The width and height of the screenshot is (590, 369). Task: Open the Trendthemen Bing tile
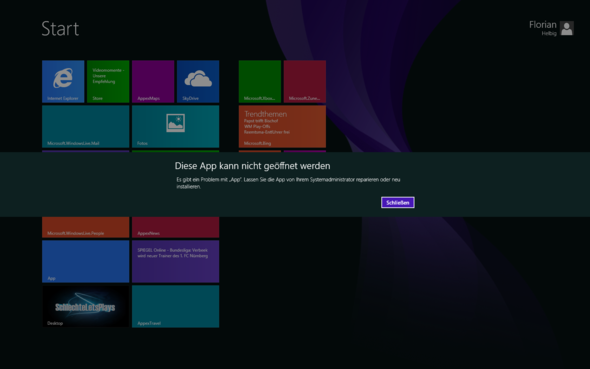(x=282, y=126)
